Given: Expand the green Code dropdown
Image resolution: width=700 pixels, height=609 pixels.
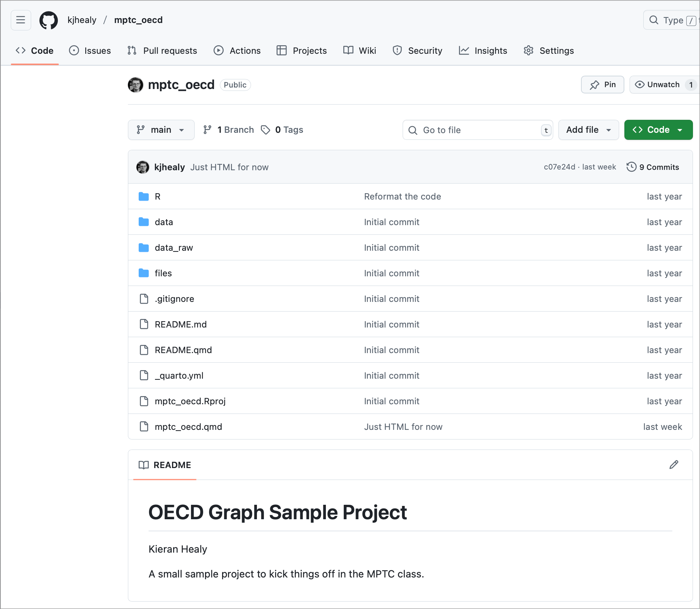Looking at the screenshot, I should click(x=658, y=130).
